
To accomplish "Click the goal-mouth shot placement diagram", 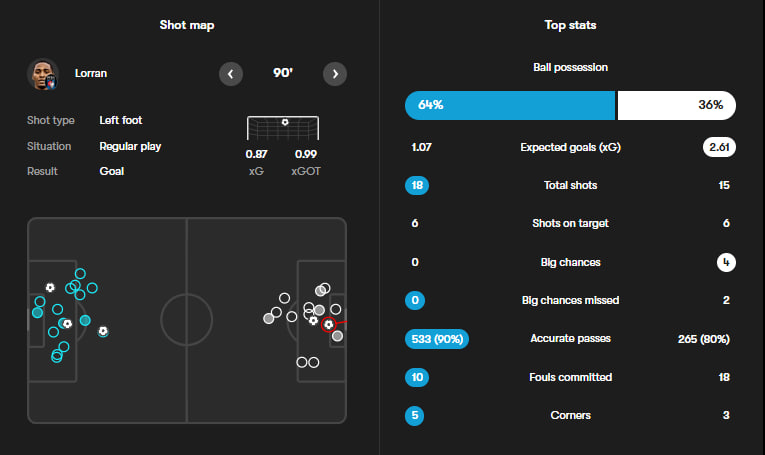I will tap(284, 128).
